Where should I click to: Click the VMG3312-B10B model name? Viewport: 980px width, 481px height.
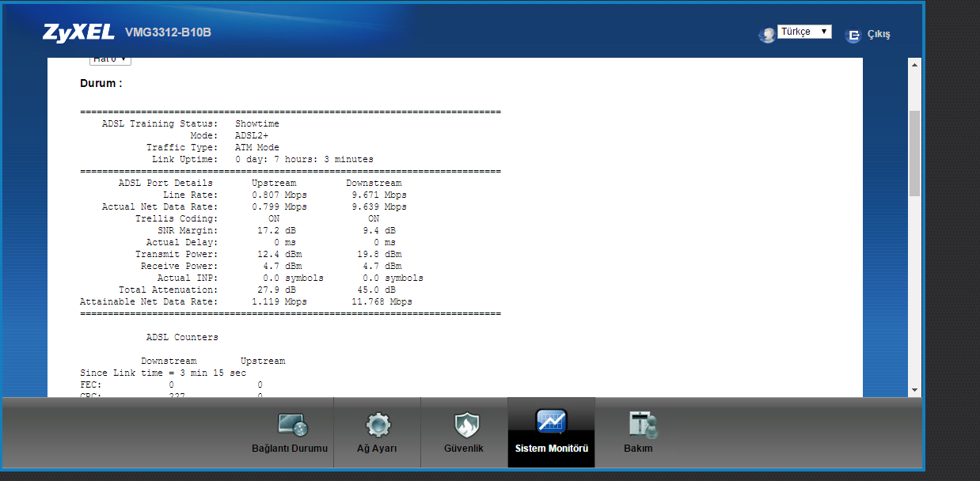coord(168,32)
